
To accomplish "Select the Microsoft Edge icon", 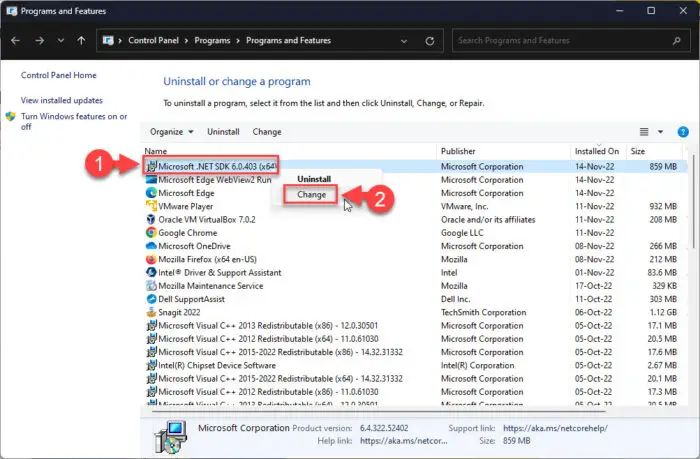I will pyautogui.click(x=151, y=193).
